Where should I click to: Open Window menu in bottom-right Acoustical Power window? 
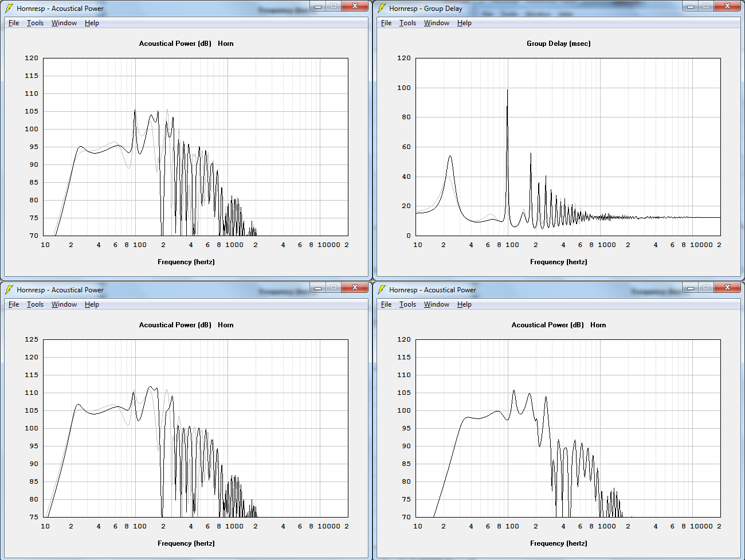click(437, 304)
